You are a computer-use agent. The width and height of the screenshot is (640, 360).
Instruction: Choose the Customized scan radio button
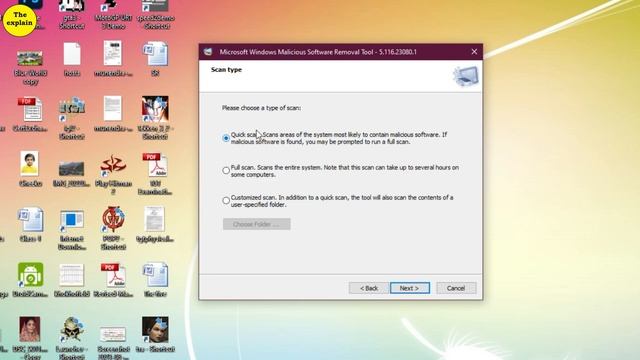(226, 200)
